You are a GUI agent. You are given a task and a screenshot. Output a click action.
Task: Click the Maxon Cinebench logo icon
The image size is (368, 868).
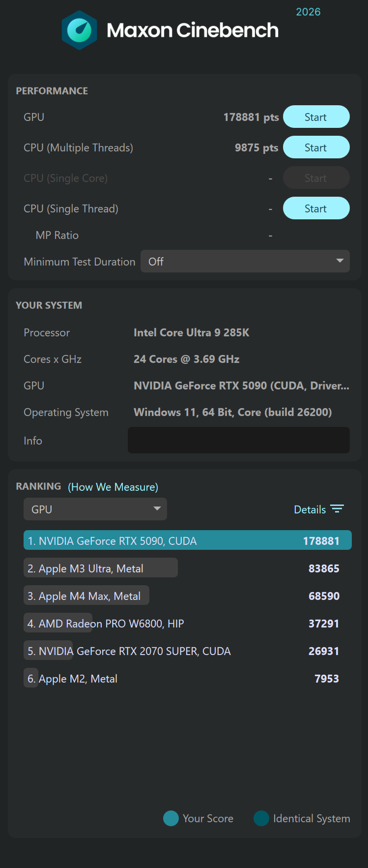pos(79,30)
